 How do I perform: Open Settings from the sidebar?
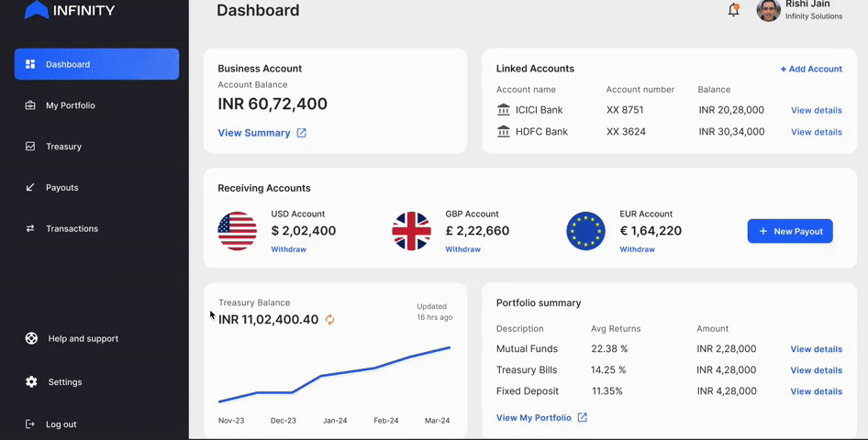pos(64,382)
